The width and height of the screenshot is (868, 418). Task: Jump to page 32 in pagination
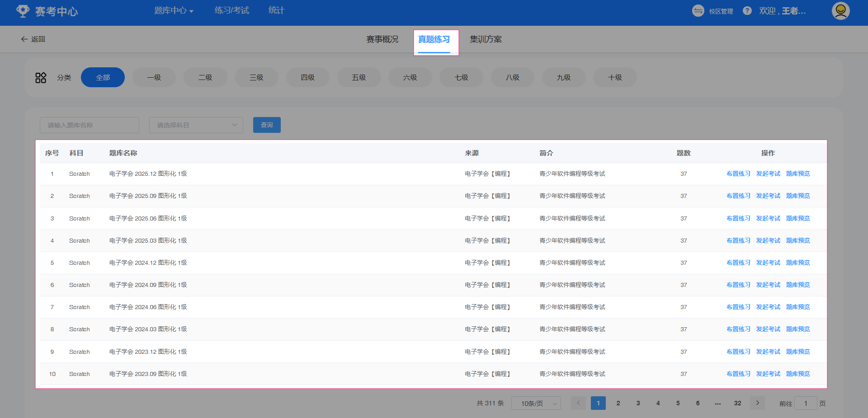737,403
